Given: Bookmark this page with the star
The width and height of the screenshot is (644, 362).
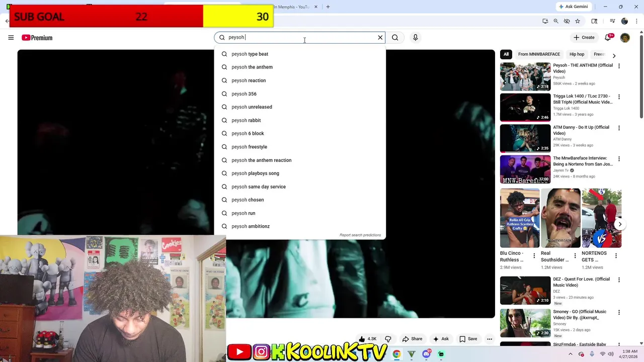Looking at the screenshot, I should (x=578, y=21).
